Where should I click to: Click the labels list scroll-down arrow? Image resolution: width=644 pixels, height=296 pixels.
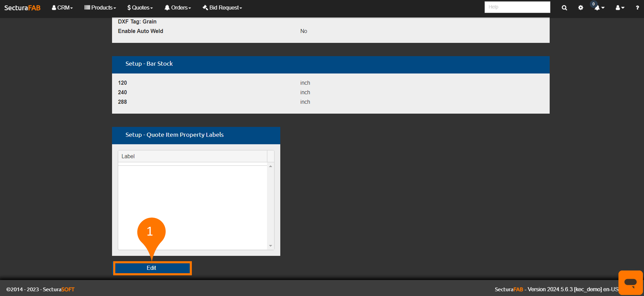coord(271,246)
